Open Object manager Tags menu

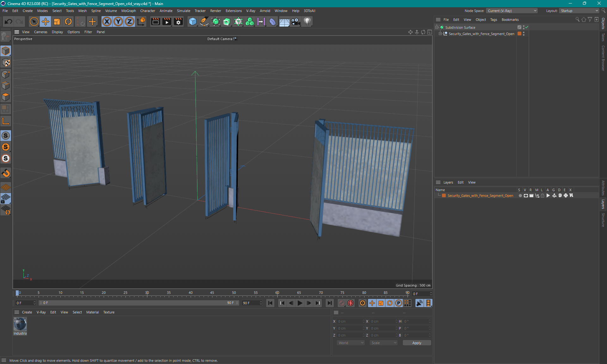pos(494,20)
